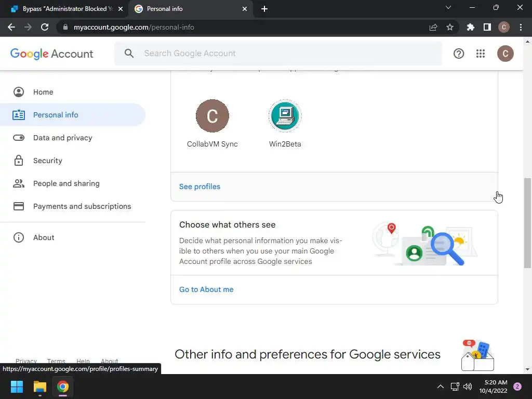532x399 pixels.
Task: Click the Chrome extensions puzzle icon
Action: [471, 27]
